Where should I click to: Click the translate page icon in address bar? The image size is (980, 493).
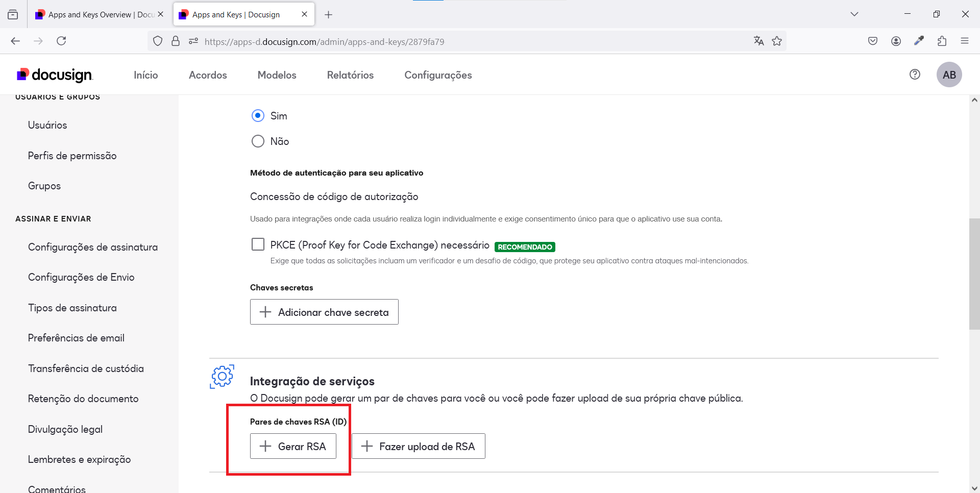coord(758,41)
